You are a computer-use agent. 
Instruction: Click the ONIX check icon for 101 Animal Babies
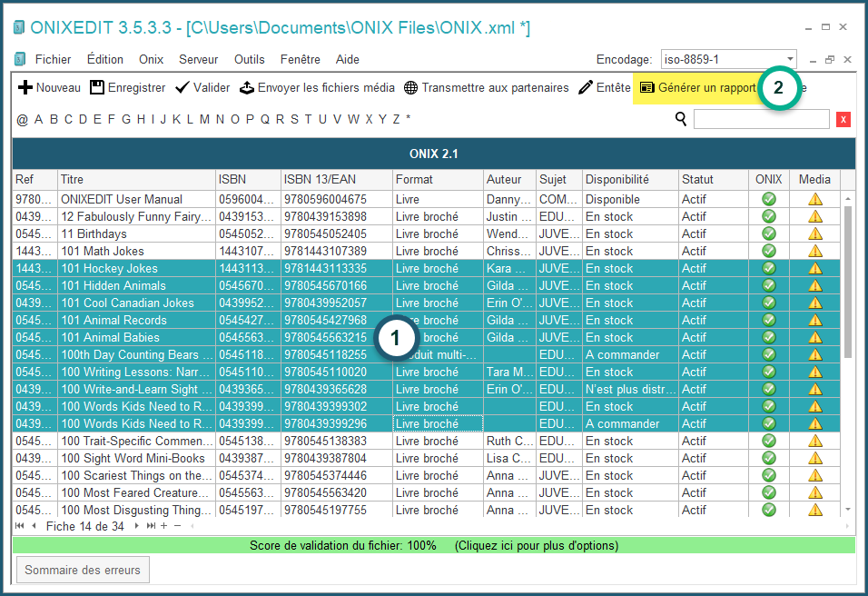(769, 337)
